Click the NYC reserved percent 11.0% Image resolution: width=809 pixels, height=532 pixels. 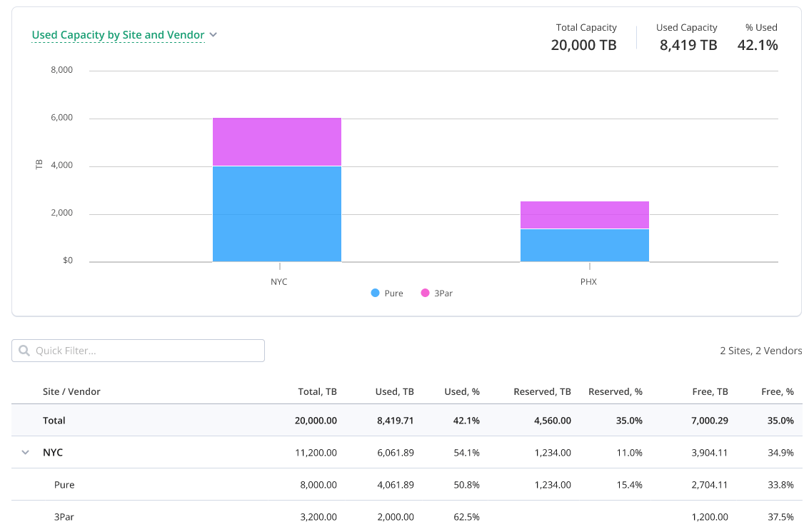pyautogui.click(x=630, y=453)
